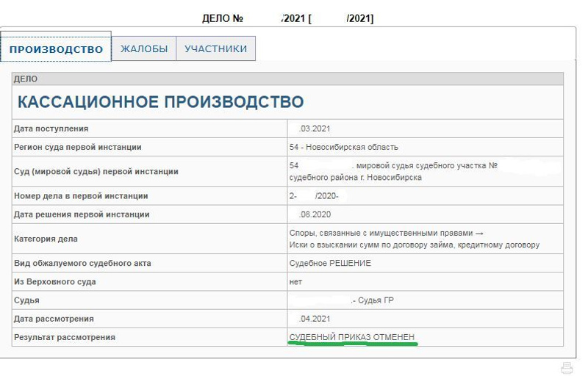The height and width of the screenshot is (376, 588).
Task: Select the СУДЕБНЫЙ ПРИКАЗ ОТМЕНЕН result text
Action: click(352, 337)
